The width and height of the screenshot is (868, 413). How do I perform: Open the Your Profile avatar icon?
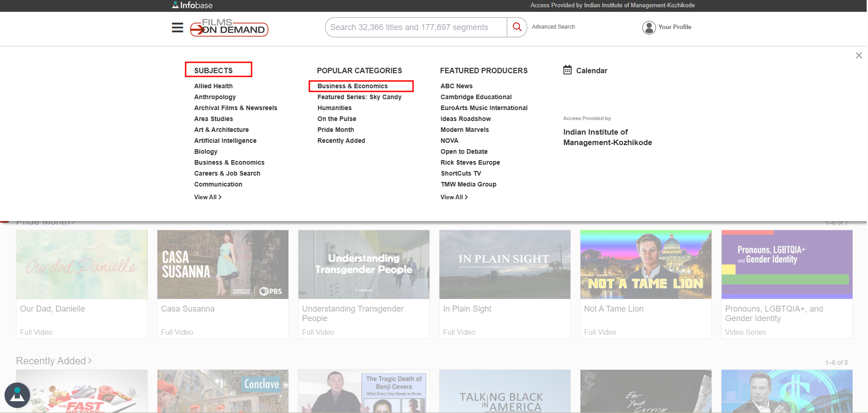pos(649,27)
